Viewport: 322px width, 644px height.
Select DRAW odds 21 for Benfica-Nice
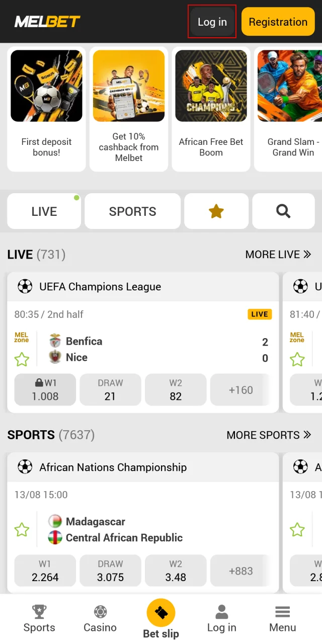click(x=110, y=390)
